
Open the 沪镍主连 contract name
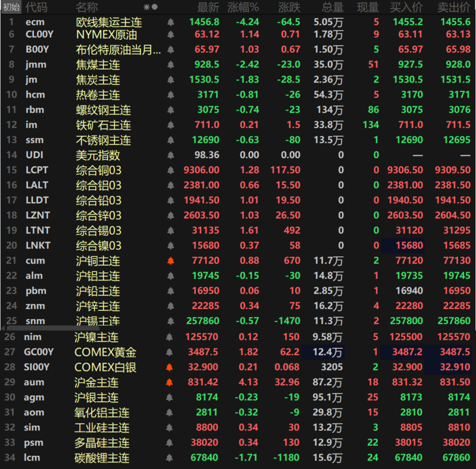(96, 337)
